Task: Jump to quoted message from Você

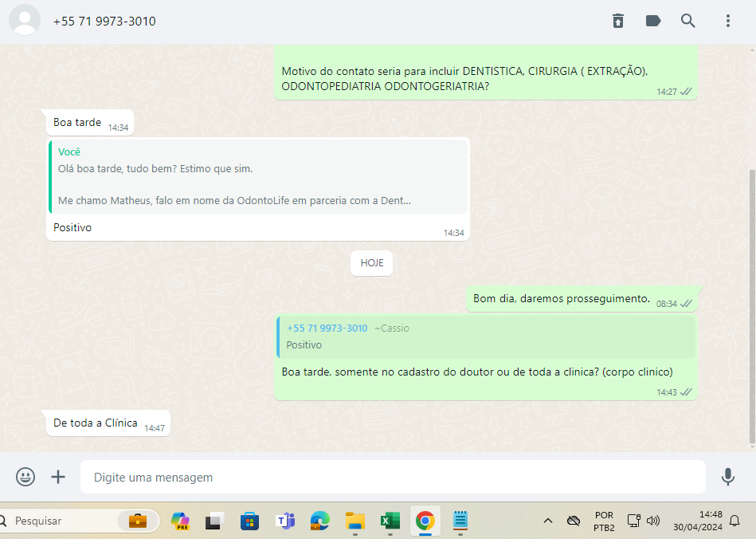Action: (258, 176)
